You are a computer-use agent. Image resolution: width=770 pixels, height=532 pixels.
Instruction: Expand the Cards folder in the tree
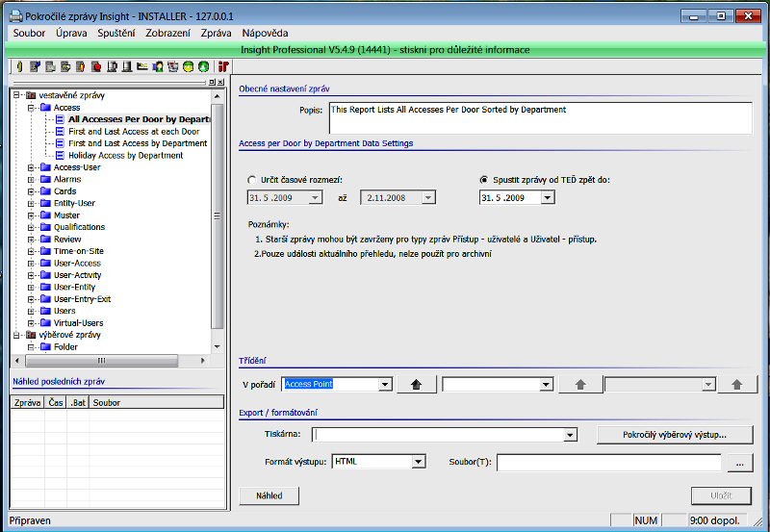click(32, 191)
